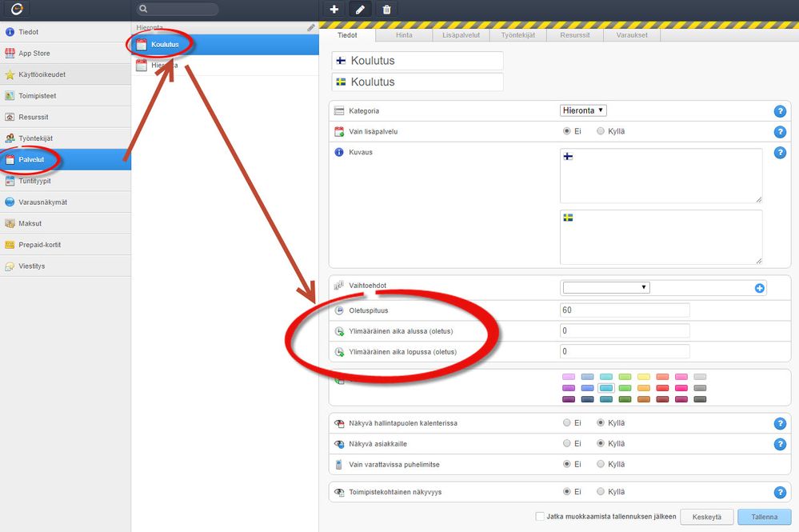The height and width of the screenshot is (532, 799).
Task: Open the Kategoria dropdown showing Hieronta
Action: pos(583,110)
